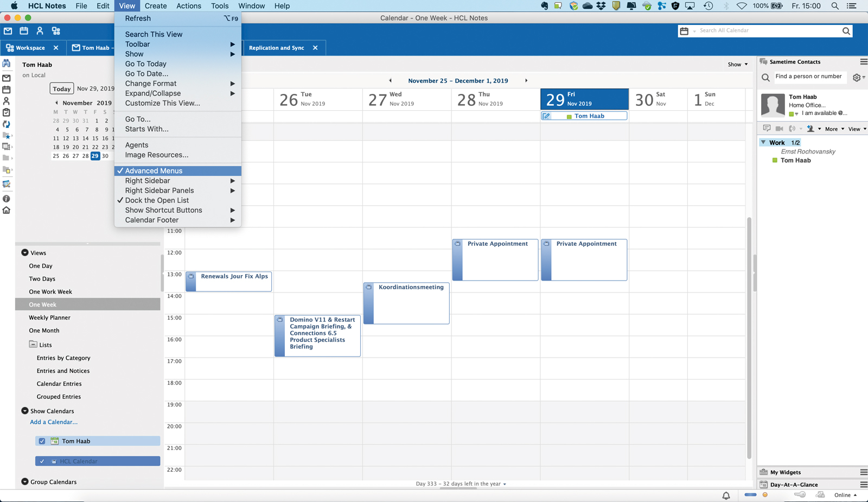The width and height of the screenshot is (868, 502).
Task: Click the Add a Calendar... link
Action: [54, 422]
